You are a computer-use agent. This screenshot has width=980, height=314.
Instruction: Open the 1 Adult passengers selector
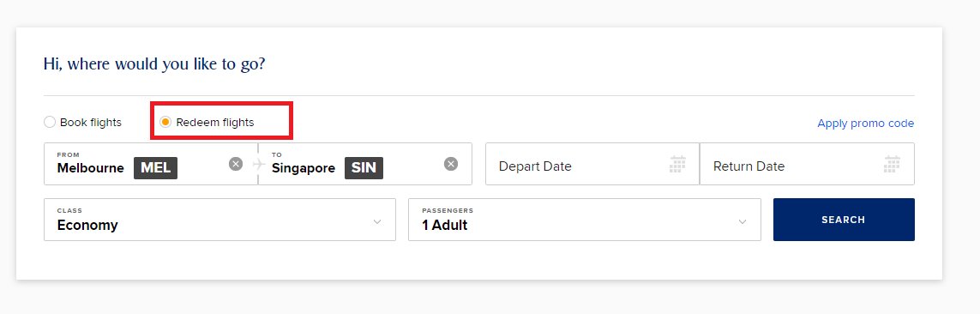tap(585, 220)
